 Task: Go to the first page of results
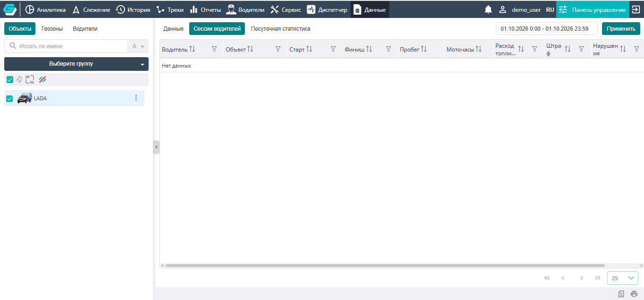[547, 278]
